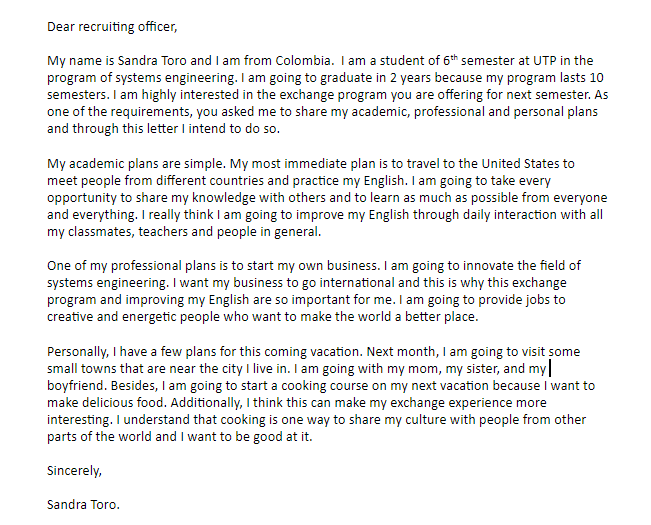
Task: Click the phrase 'My academic plans are simple'
Action: [136, 164]
